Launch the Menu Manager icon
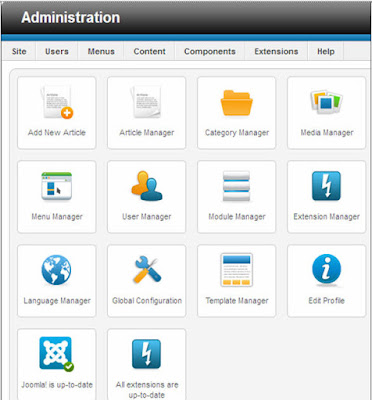Image resolution: width=372 pixels, height=400 pixels. [x=57, y=186]
